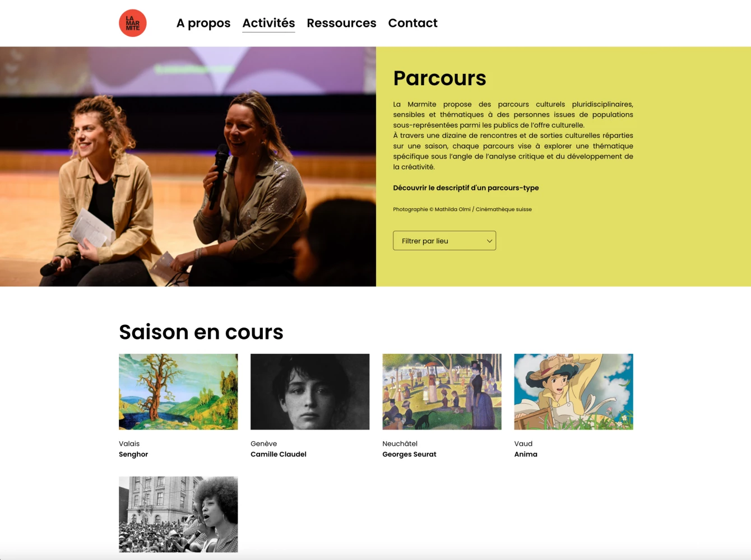Select the Anima parcours title link
Screen dimensions: 751x560
tap(526, 454)
